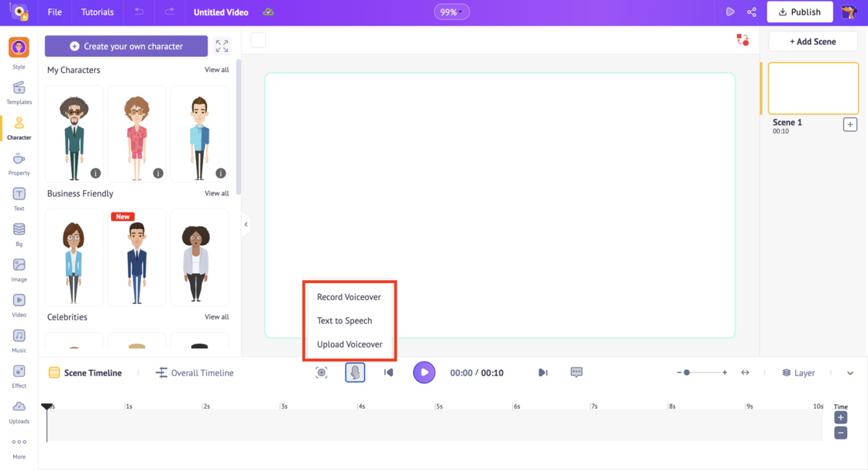Click the camera focus icon near the timeline
The width and height of the screenshot is (868, 470).
point(322,372)
